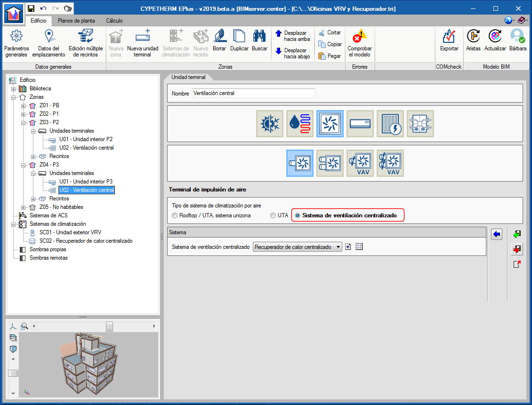
Task: Select the single-duct VAV terminal icon
Action: click(360, 163)
